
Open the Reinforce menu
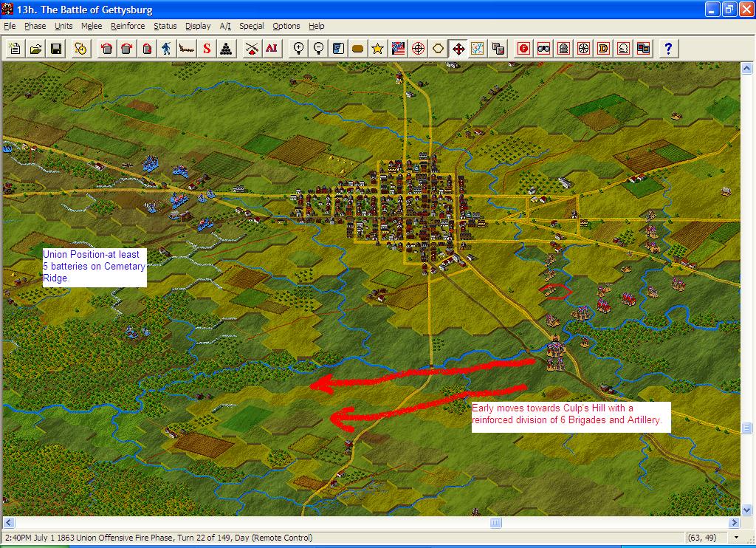pos(128,26)
